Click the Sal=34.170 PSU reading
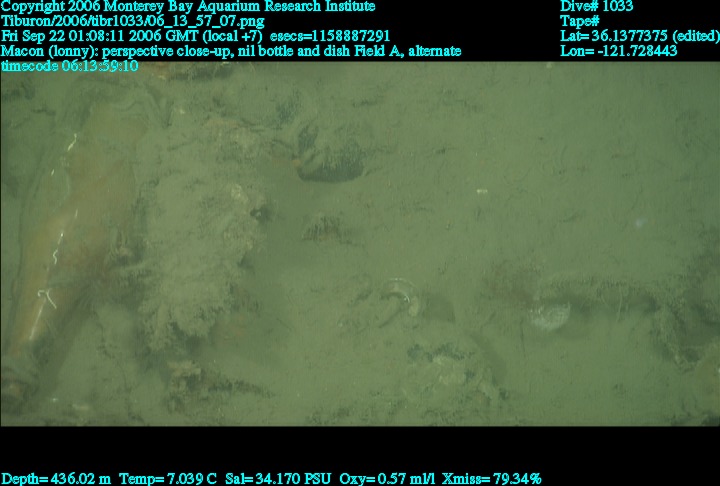 click(x=278, y=479)
